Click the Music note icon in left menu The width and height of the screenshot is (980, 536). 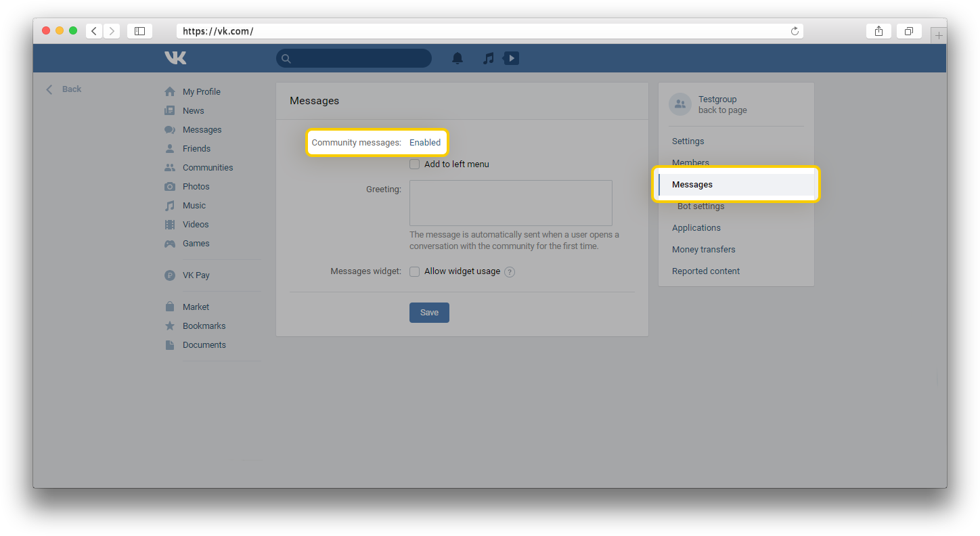pos(170,205)
